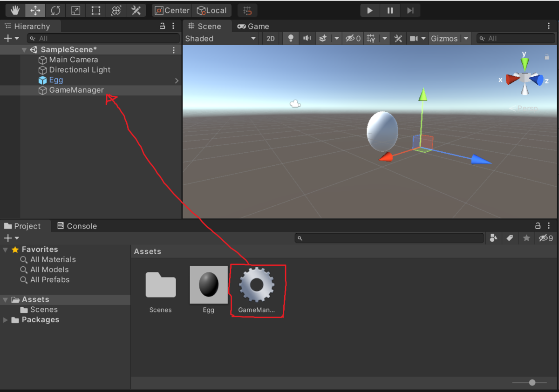
Task: Select Directional Light in Hierarchy
Action: point(74,70)
